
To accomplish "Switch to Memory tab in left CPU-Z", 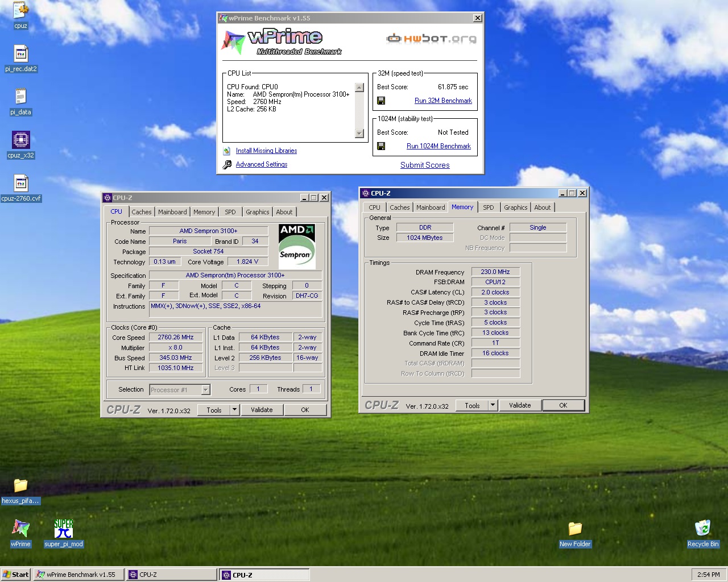I will coord(204,212).
